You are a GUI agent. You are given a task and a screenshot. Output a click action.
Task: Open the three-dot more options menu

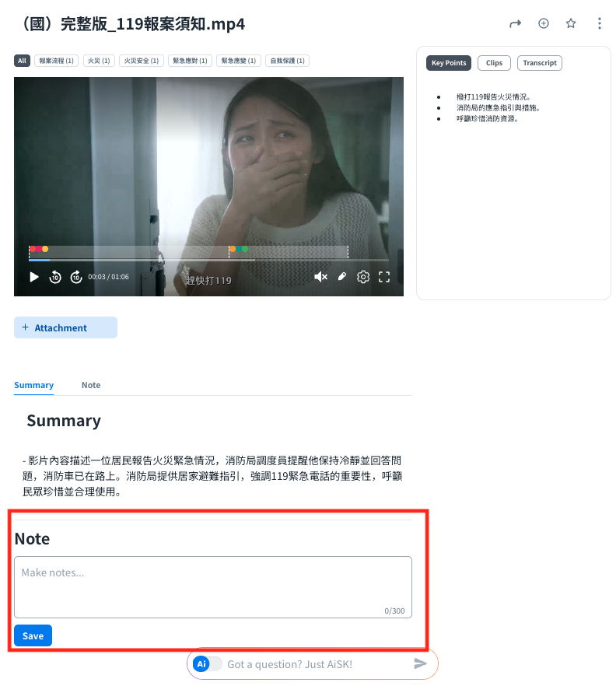click(x=599, y=24)
